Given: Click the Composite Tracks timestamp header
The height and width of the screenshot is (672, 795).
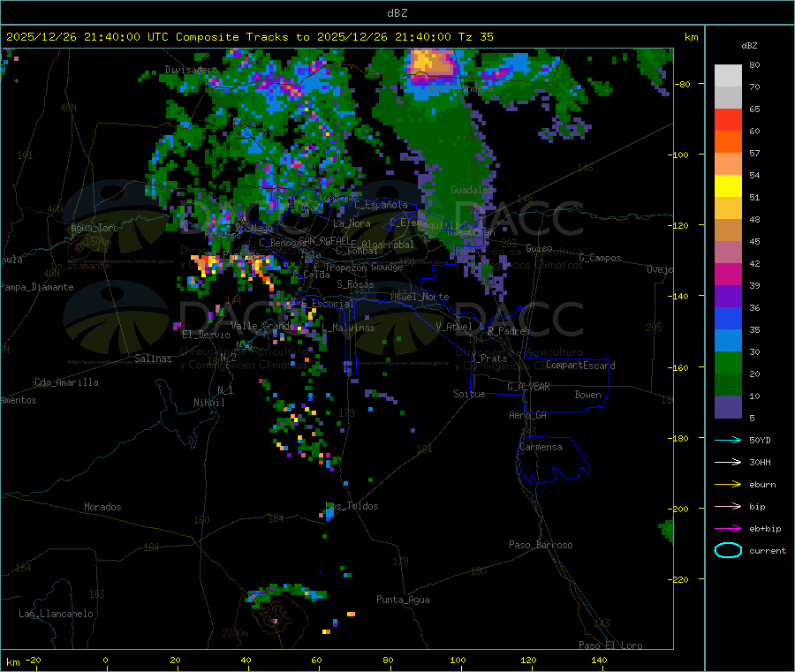Looking at the screenshot, I should click(x=250, y=37).
